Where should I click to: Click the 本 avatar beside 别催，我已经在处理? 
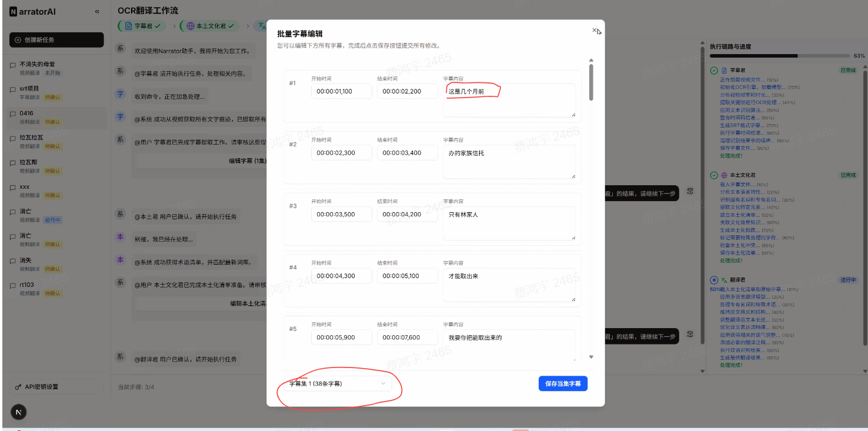[120, 237]
